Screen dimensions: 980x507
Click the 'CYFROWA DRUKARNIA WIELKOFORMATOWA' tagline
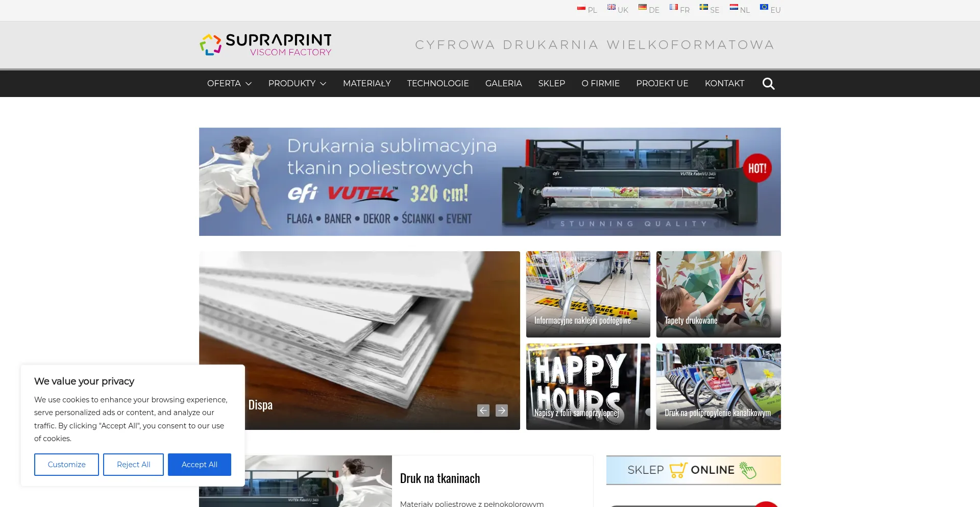[595, 45]
